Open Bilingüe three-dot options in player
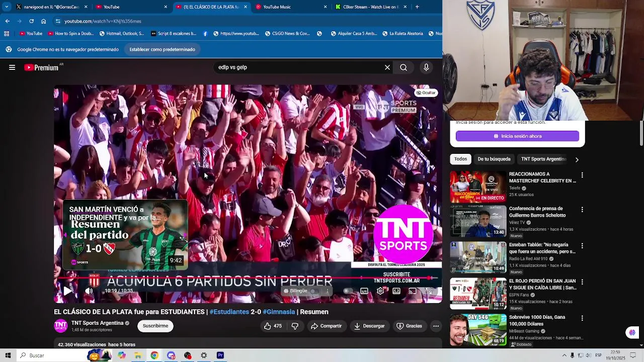The width and height of the screenshot is (644, 362). (x=328, y=291)
